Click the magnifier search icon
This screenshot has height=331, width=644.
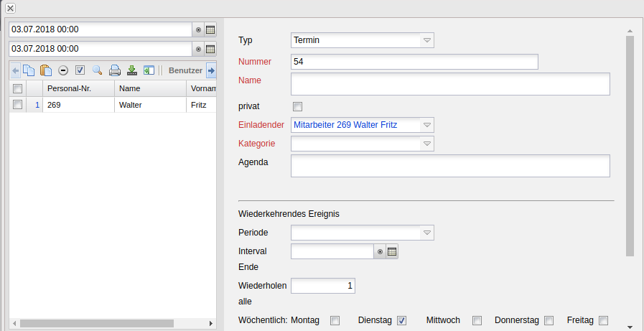click(x=97, y=70)
